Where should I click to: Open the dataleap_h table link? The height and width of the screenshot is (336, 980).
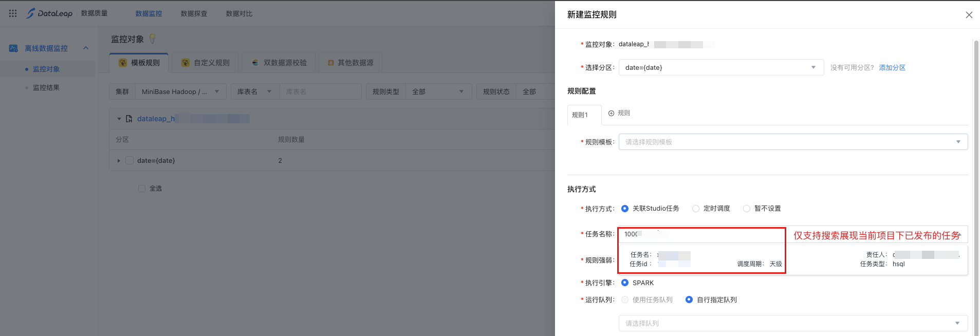click(193, 119)
